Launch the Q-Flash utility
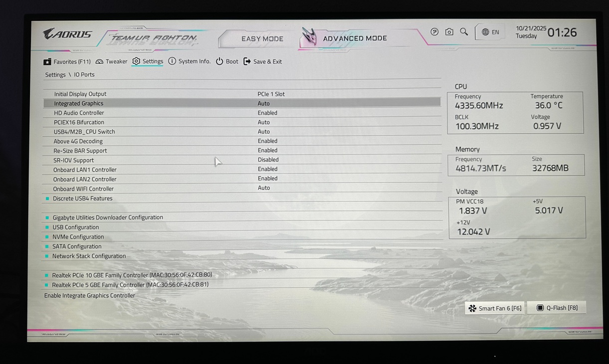609x364 pixels. [557, 308]
